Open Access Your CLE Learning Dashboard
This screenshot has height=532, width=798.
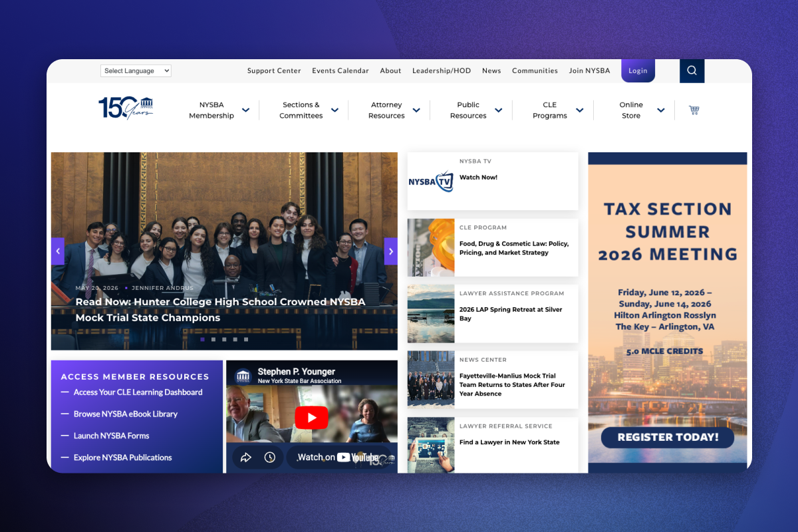coord(138,392)
